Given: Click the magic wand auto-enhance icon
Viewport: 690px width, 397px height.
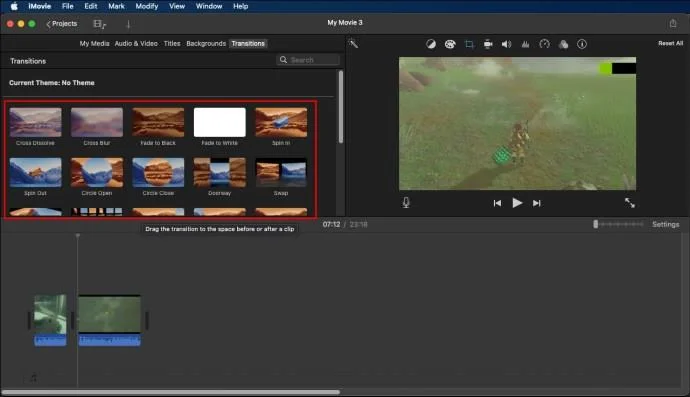Looking at the screenshot, I should click(x=353, y=44).
